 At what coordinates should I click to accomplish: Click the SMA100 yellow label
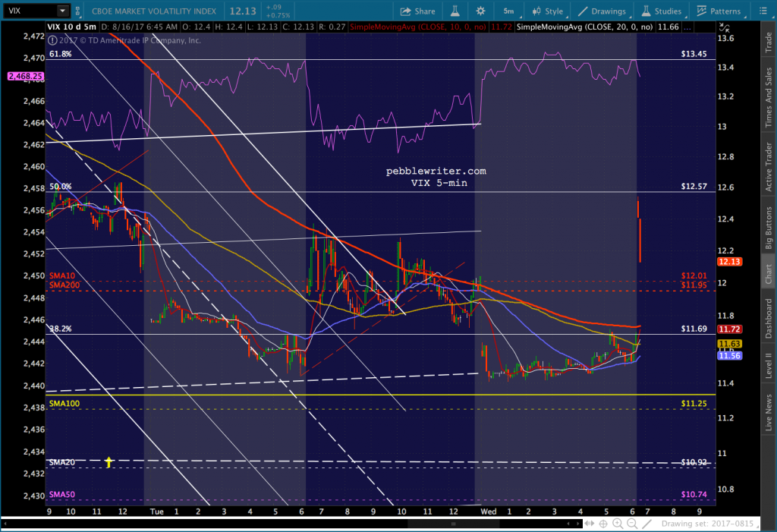click(64, 404)
